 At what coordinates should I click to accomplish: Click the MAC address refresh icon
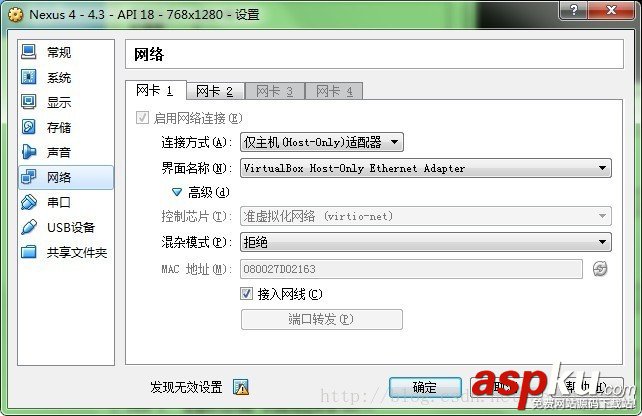pyautogui.click(x=600, y=269)
